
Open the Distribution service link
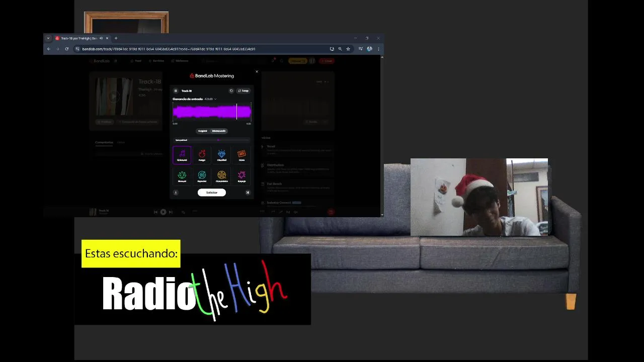(275, 165)
